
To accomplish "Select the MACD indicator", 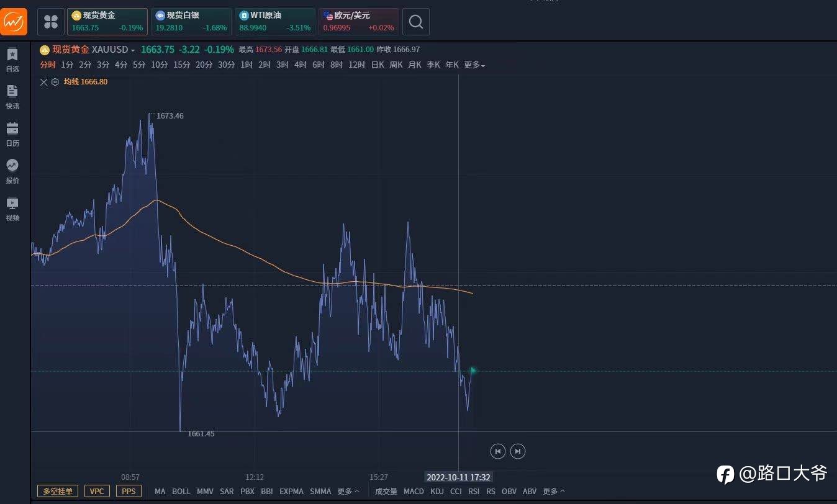I will [414, 491].
